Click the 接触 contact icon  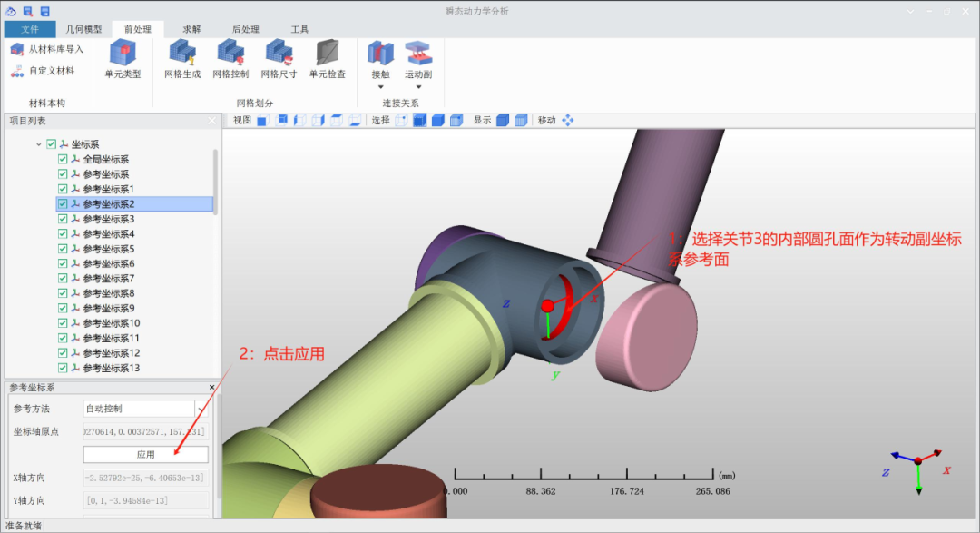[380, 54]
